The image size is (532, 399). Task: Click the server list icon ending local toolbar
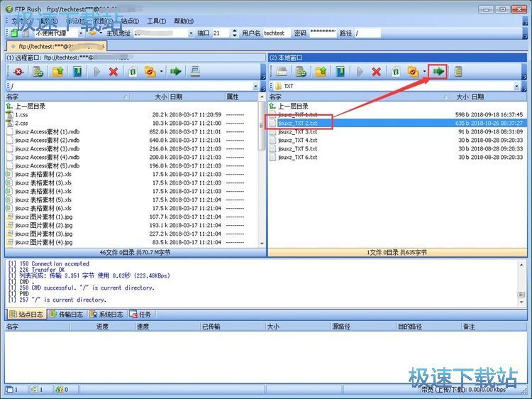(458, 72)
